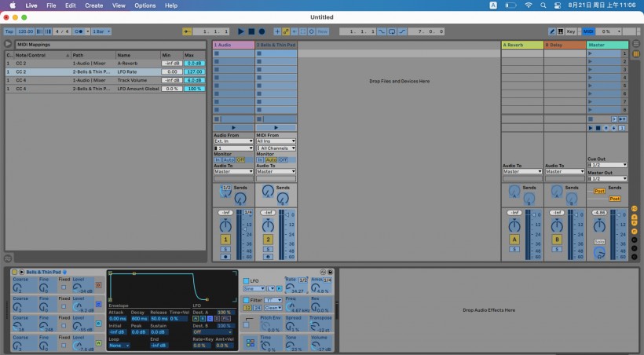
Task: Open MIDI From All Ins dropdown
Action: [x=276, y=141]
